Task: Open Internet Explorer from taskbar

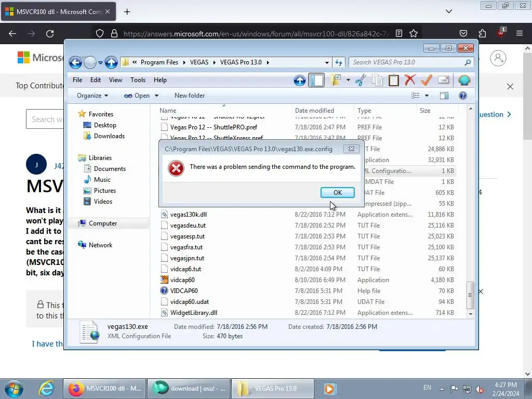Action: pyautogui.click(x=46, y=389)
